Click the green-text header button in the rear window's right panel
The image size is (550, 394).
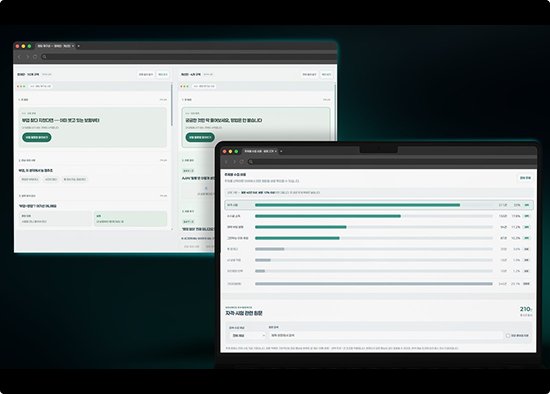click(x=326, y=74)
